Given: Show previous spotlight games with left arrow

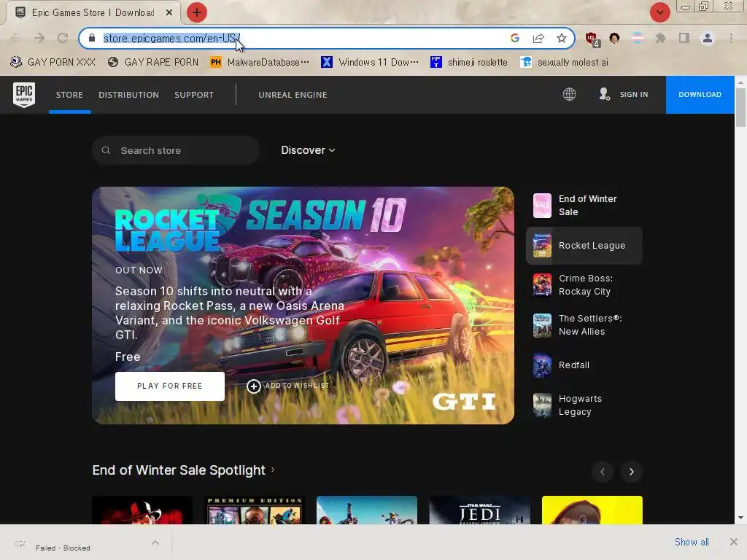Looking at the screenshot, I should pos(602,472).
